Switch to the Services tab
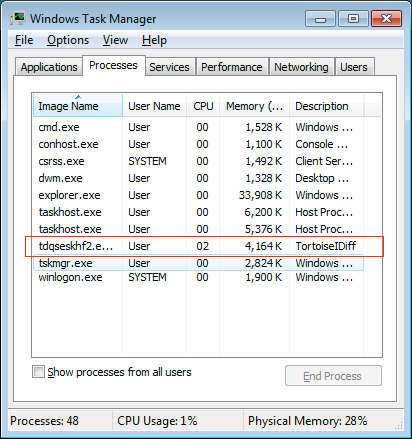 point(169,67)
